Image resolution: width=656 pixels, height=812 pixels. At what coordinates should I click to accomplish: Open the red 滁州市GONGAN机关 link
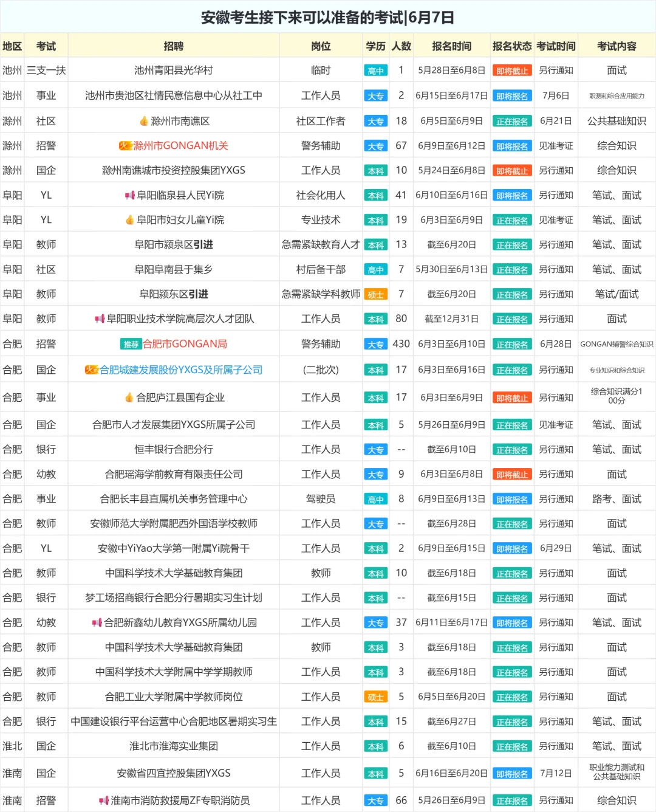[x=181, y=146]
